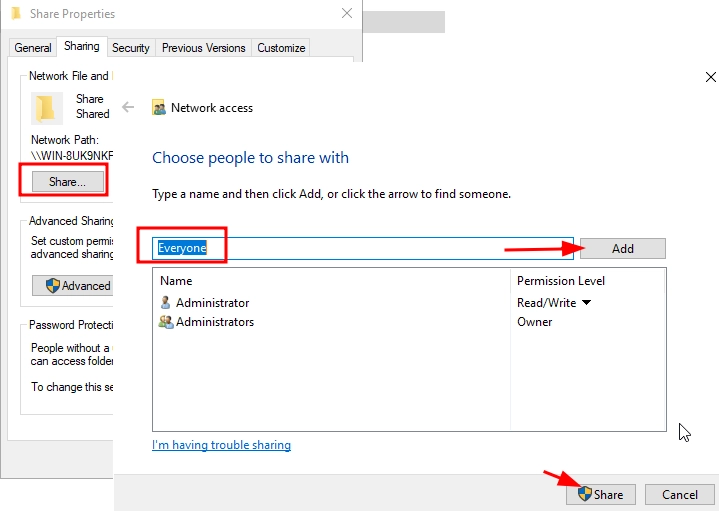Sort by the Permission Level column header
This screenshot has height=511, width=719.
pos(561,281)
